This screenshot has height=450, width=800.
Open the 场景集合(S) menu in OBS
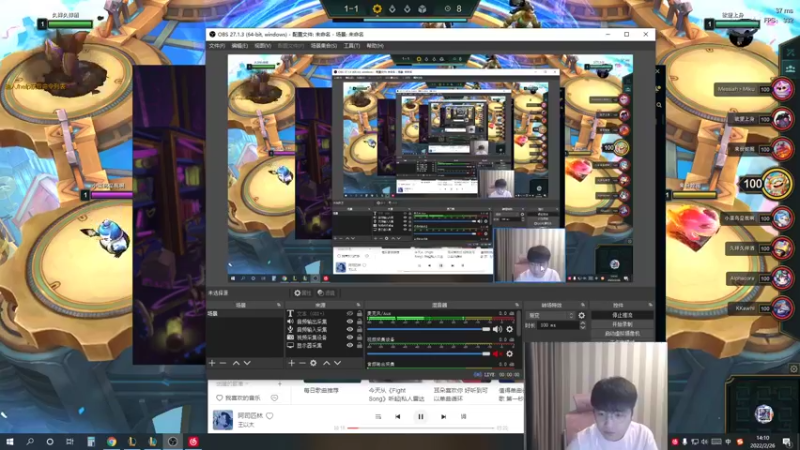click(x=323, y=46)
